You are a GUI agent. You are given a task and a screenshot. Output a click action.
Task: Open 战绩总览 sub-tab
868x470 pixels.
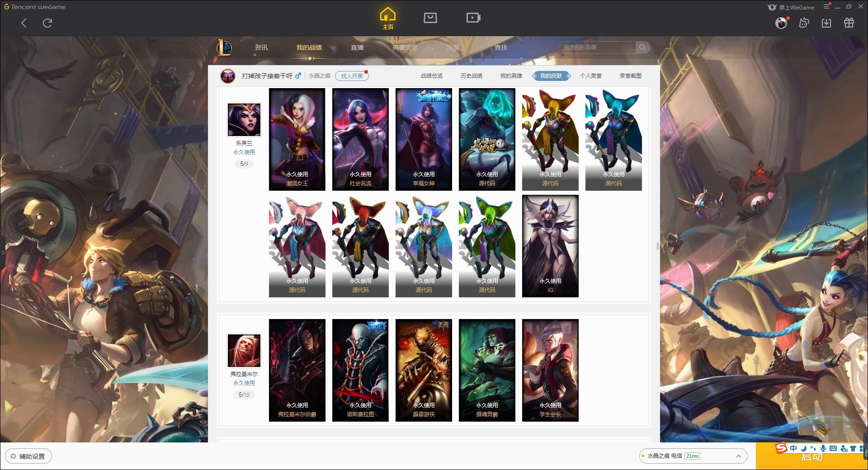432,76
